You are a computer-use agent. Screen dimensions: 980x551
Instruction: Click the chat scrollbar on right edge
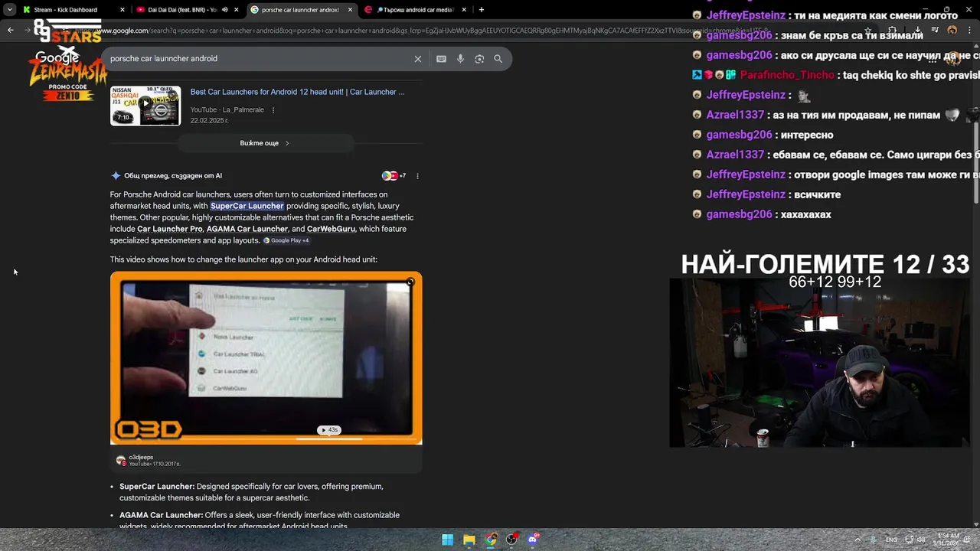click(x=976, y=164)
